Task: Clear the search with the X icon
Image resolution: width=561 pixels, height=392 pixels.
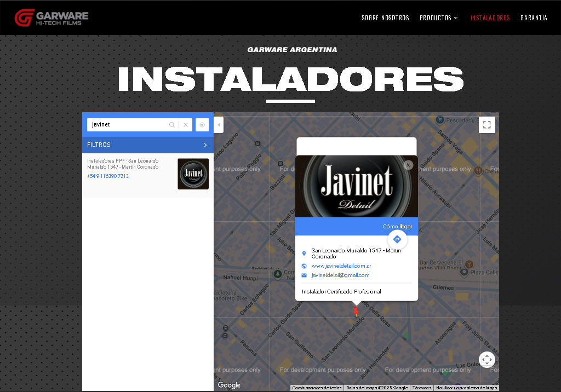Action: pyautogui.click(x=186, y=124)
